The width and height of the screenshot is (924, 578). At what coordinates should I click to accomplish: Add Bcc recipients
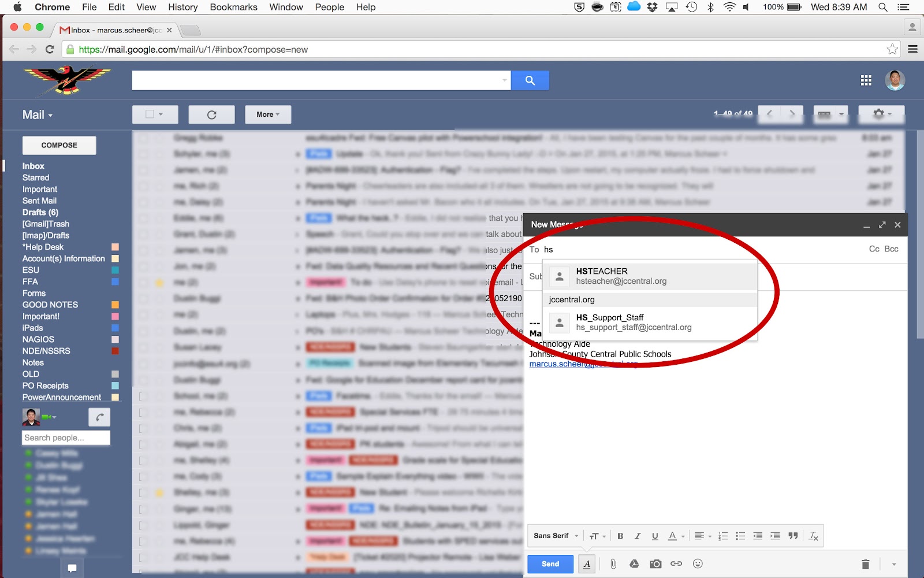coord(892,249)
